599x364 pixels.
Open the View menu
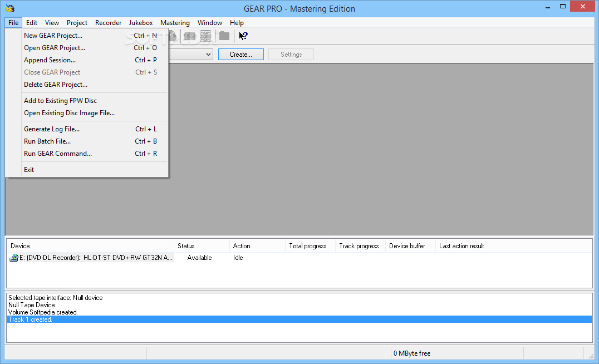pyautogui.click(x=52, y=22)
